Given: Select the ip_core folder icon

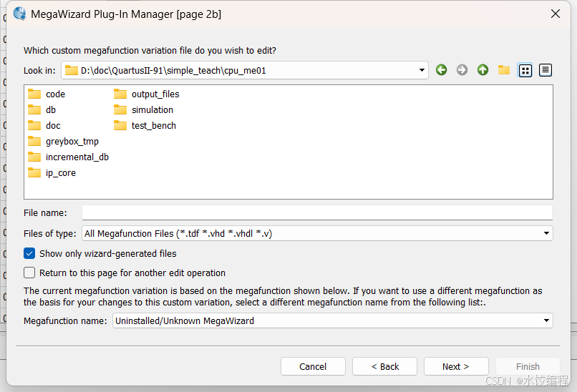Looking at the screenshot, I should (34, 172).
